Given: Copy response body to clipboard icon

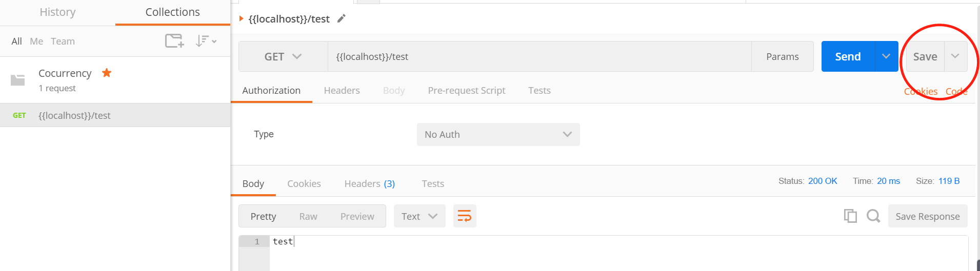Looking at the screenshot, I should pyautogui.click(x=850, y=216).
